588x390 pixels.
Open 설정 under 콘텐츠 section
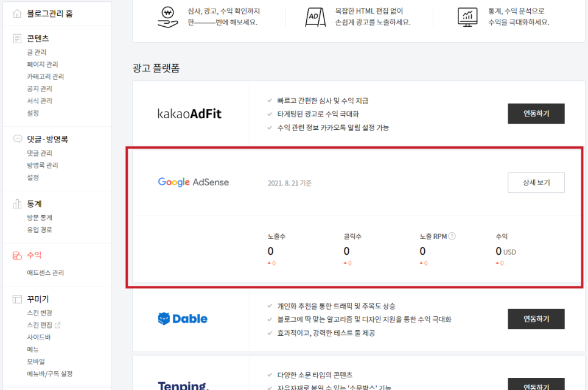33,113
